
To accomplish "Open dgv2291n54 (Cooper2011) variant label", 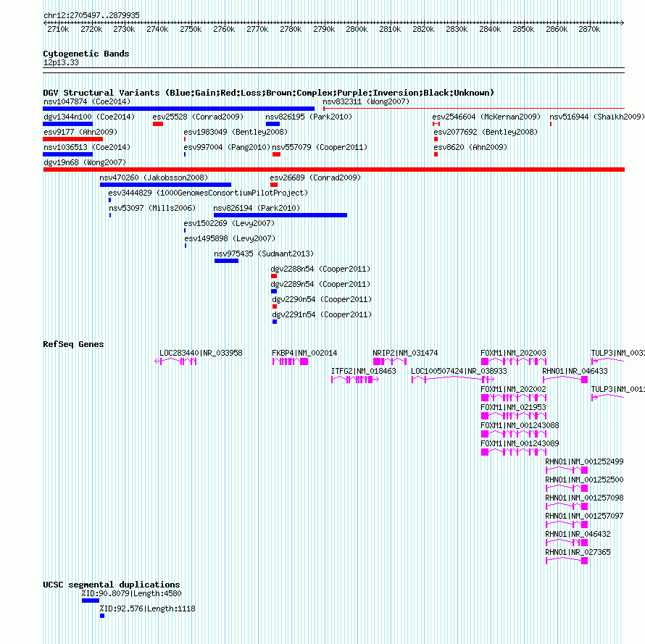I will (322, 314).
